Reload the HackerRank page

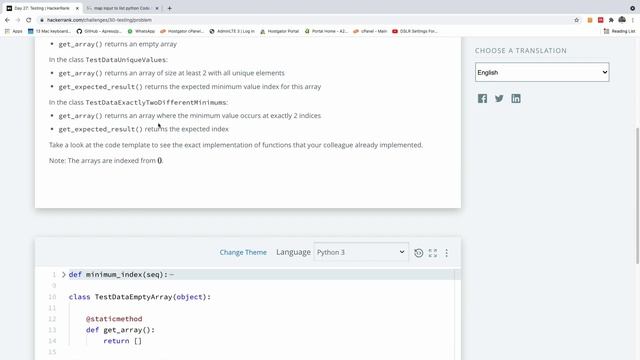pos(29,20)
